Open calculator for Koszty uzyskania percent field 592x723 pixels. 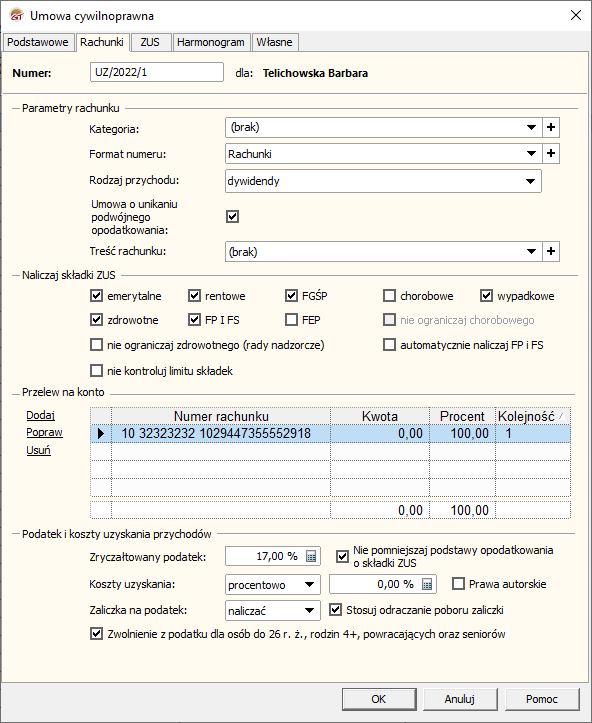click(x=427, y=585)
